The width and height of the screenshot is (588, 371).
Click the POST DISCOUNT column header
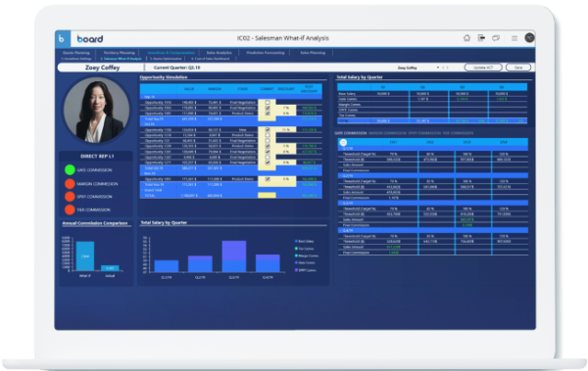pyautogui.click(x=309, y=89)
